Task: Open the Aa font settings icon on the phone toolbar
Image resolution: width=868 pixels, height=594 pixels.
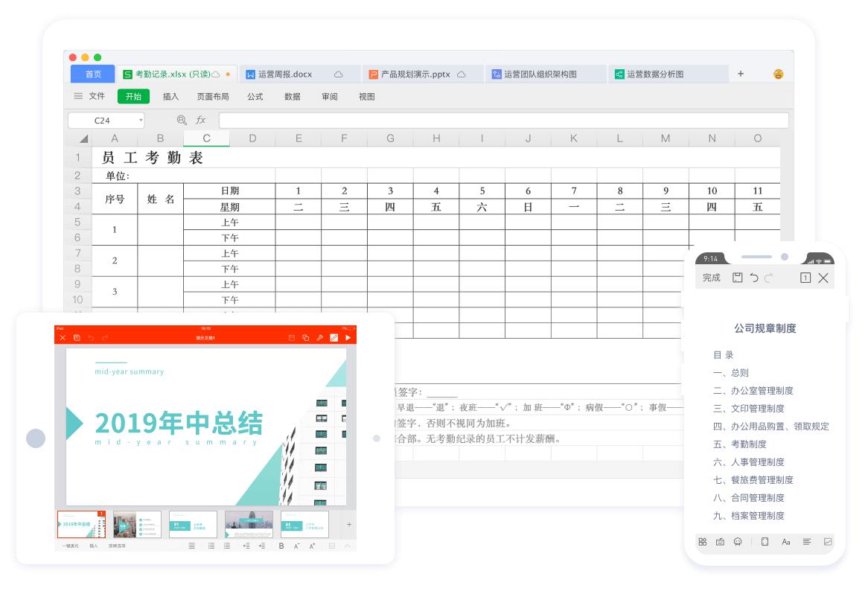Action: [786, 542]
